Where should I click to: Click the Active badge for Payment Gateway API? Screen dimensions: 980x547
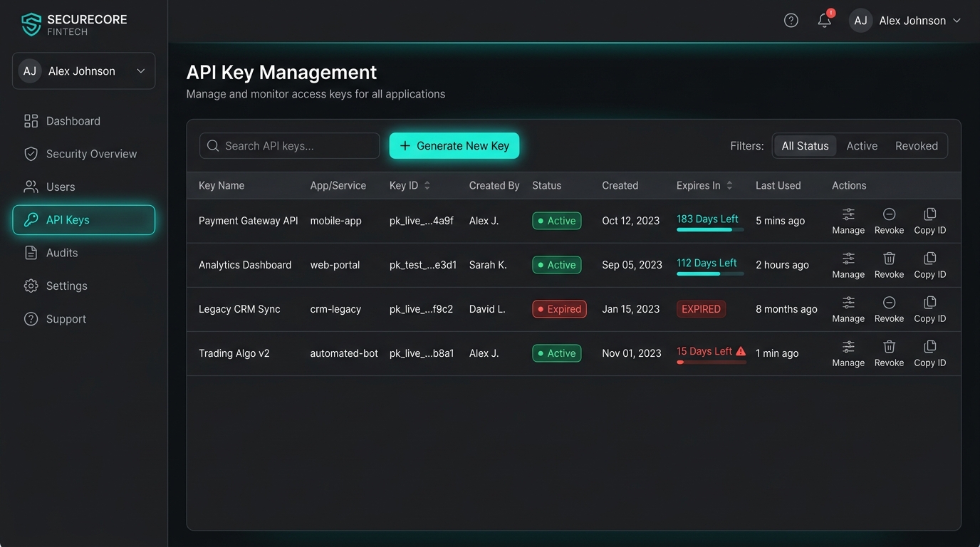pyautogui.click(x=557, y=221)
